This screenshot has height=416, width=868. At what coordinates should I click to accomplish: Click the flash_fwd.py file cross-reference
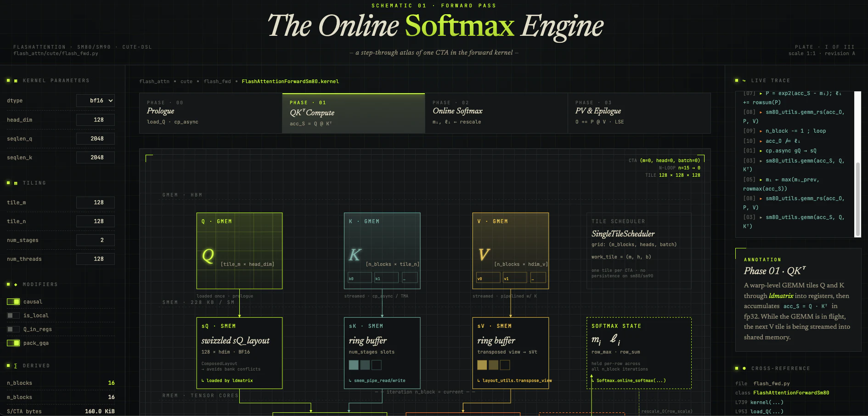point(772,383)
